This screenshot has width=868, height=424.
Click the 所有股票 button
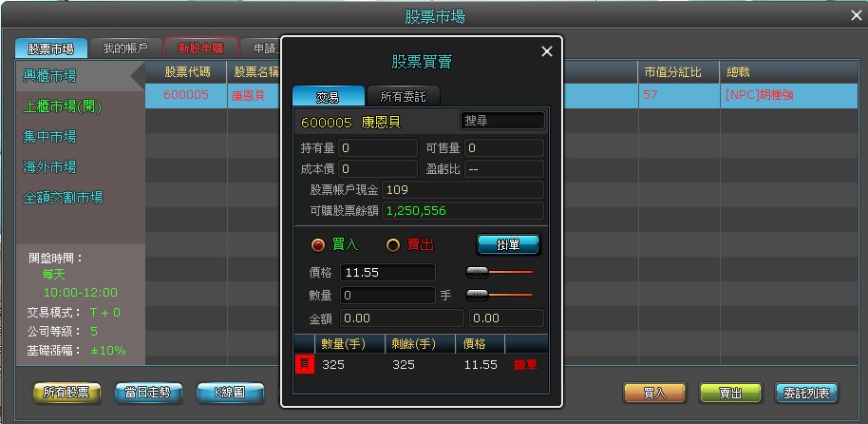66,392
